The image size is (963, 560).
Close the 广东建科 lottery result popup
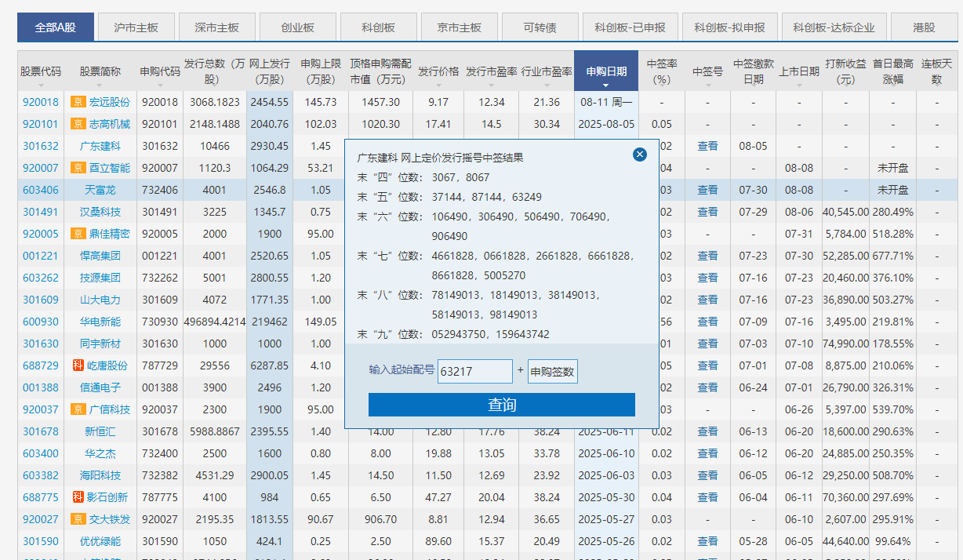click(x=640, y=155)
